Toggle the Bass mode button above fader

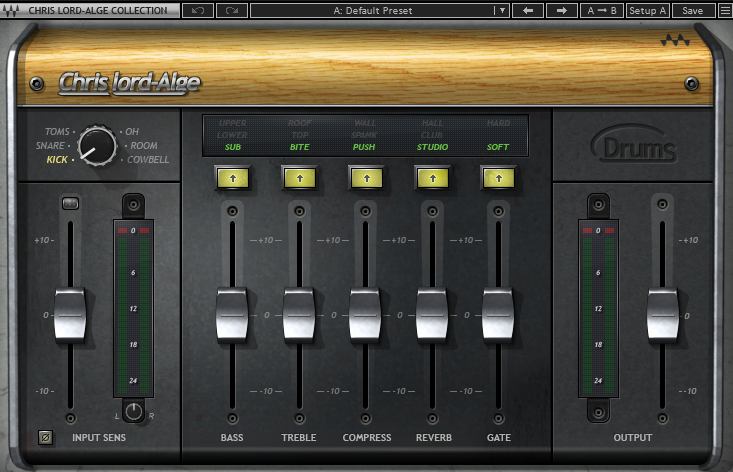[x=232, y=177]
